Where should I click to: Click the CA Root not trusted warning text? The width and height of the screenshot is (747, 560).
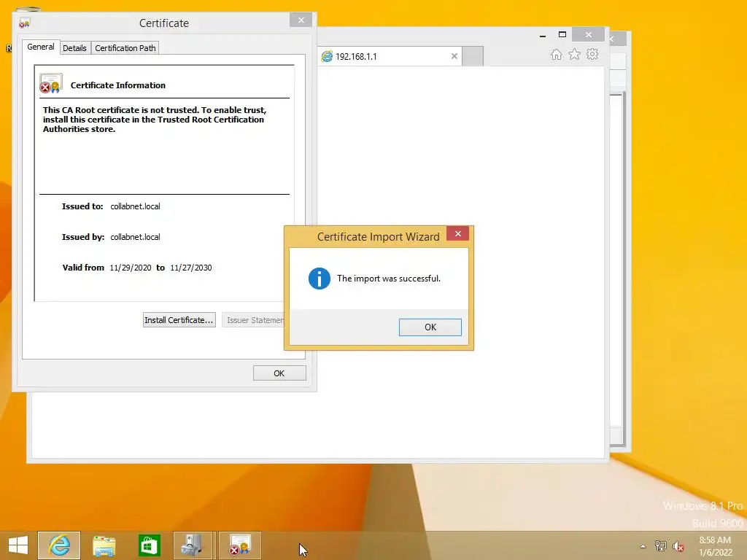tap(155, 120)
